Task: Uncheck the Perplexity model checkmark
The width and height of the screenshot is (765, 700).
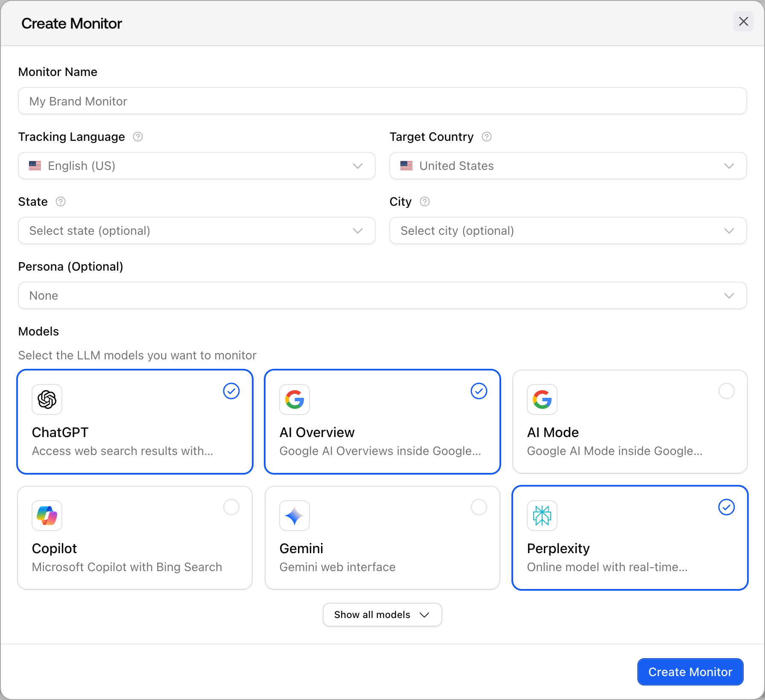Action: [x=727, y=507]
